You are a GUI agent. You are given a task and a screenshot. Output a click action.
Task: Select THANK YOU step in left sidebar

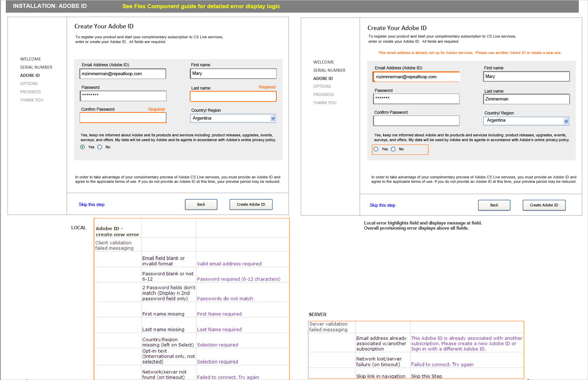click(x=32, y=100)
